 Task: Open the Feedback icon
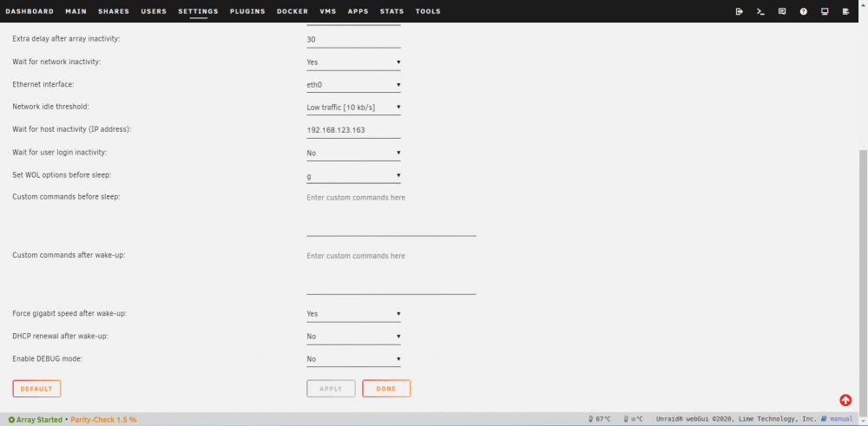point(782,11)
